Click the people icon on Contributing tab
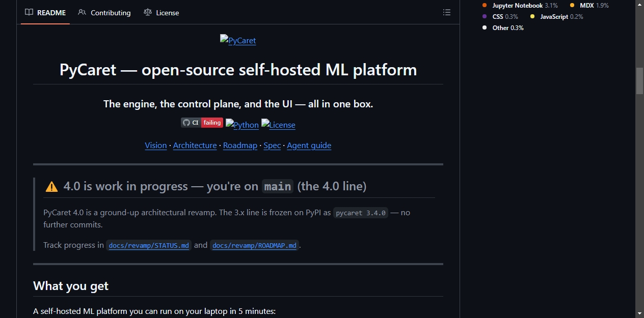The image size is (644, 318). [82, 12]
